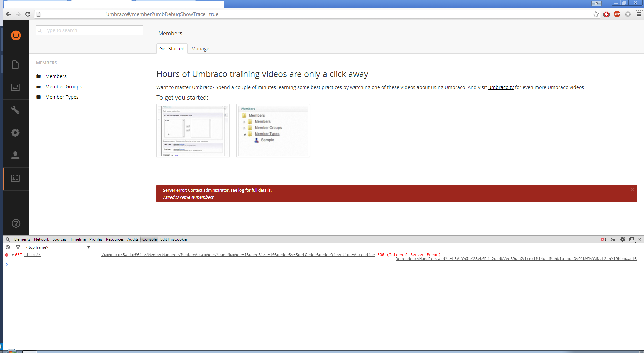Open the Users section person icon
Screen dimensions: 644x353
(x=15, y=155)
